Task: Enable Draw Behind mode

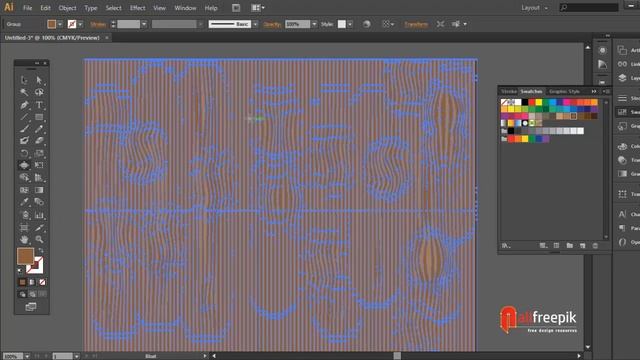Action: 32,294
